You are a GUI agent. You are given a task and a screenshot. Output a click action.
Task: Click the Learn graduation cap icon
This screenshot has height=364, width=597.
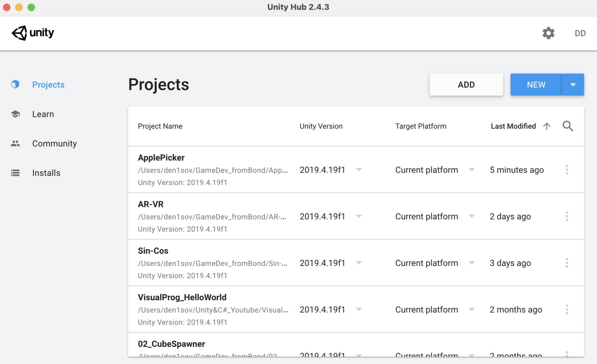coord(15,114)
